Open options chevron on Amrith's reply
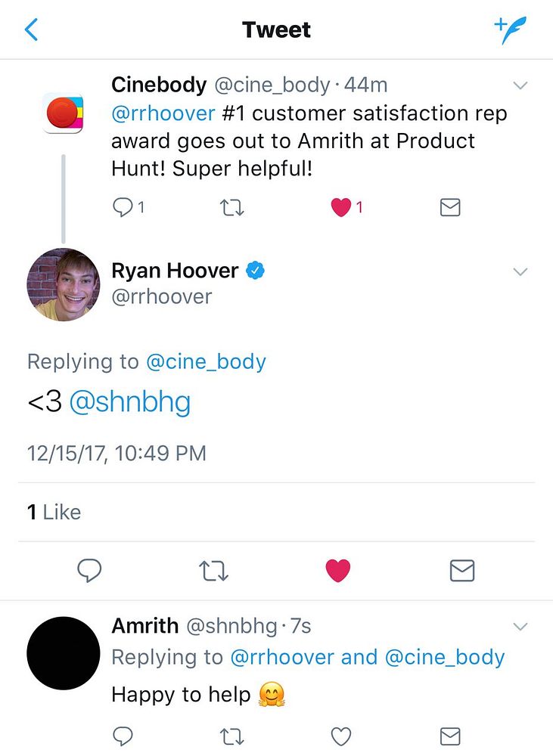Screen dimensions: 553x756 [520, 627]
